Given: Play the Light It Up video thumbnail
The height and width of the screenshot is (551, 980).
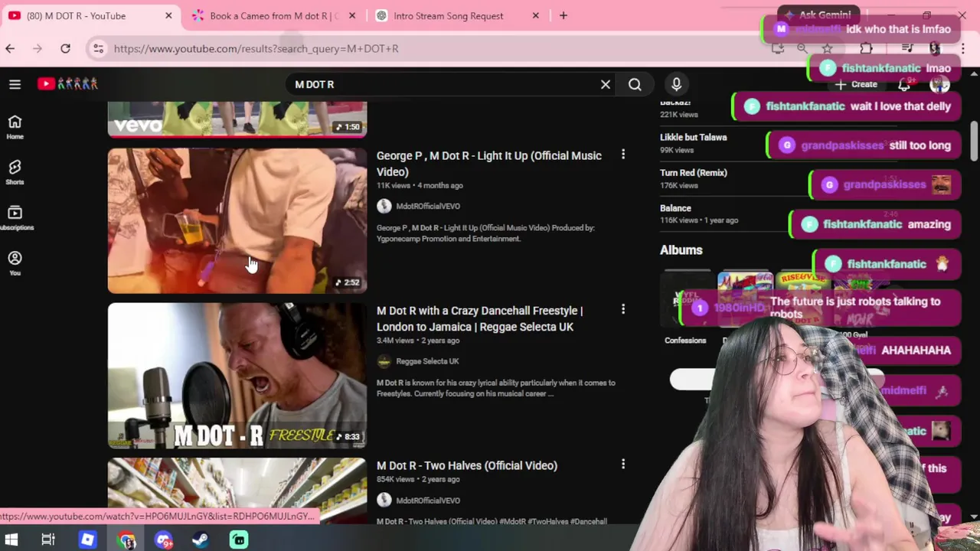Looking at the screenshot, I should tap(237, 220).
